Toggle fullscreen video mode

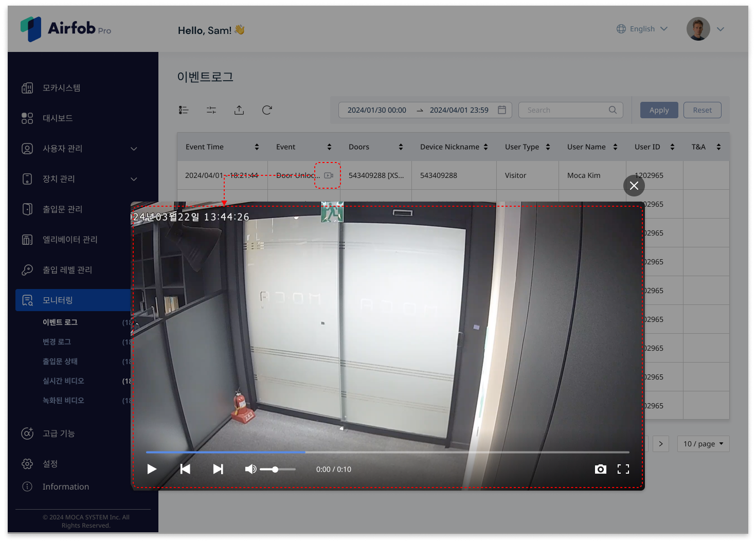pos(623,469)
